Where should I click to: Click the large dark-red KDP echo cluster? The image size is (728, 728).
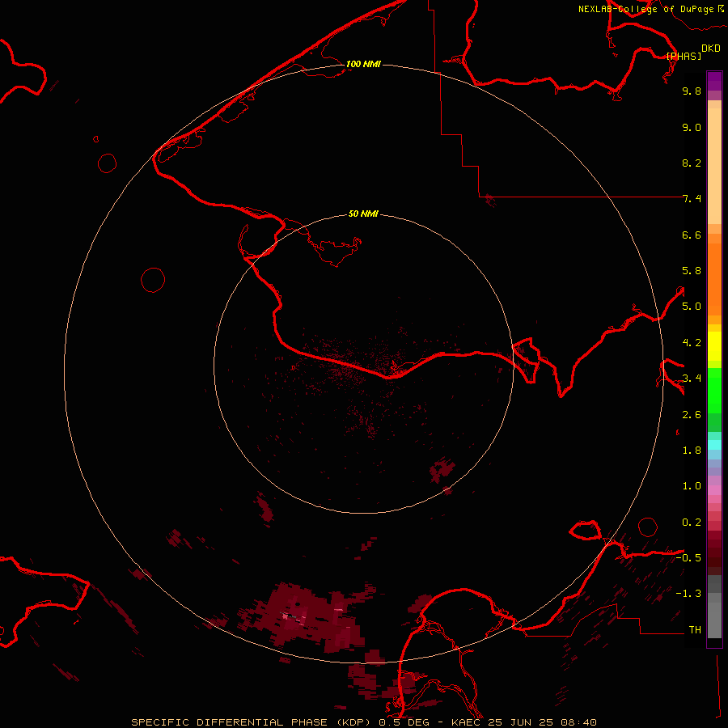(307, 617)
